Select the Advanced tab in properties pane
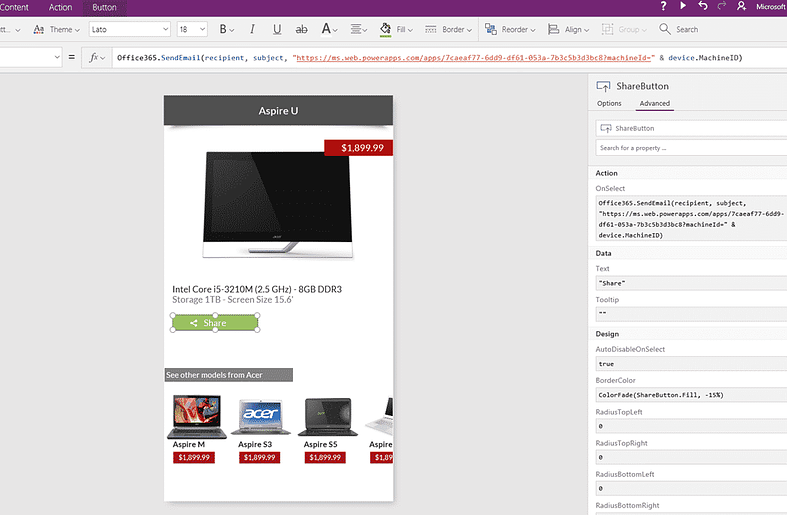The height and width of the screenshot is (515, 787). [654, 103]
